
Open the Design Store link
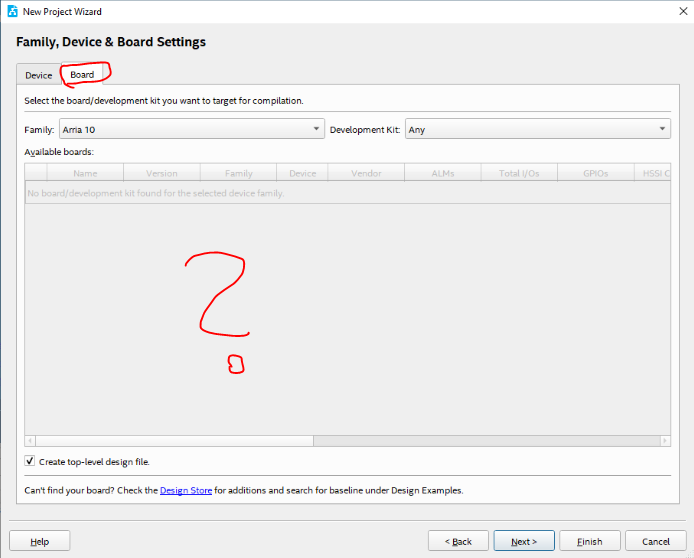186,490
